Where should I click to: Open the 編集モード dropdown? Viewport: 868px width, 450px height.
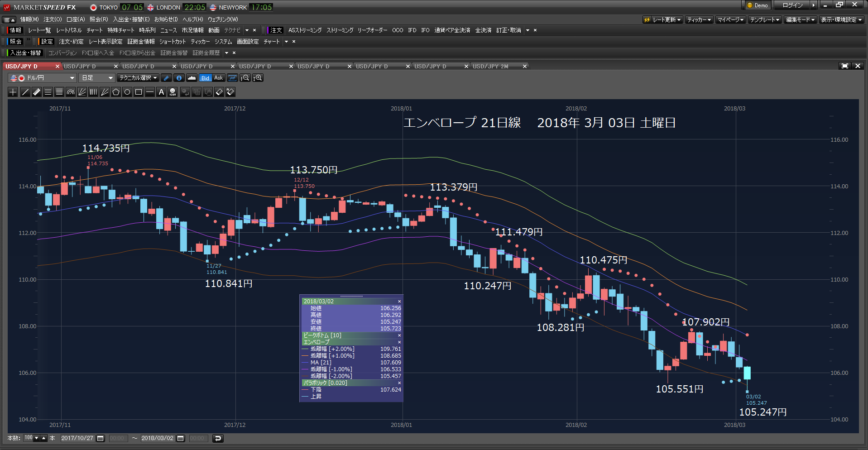coord(801,20)
